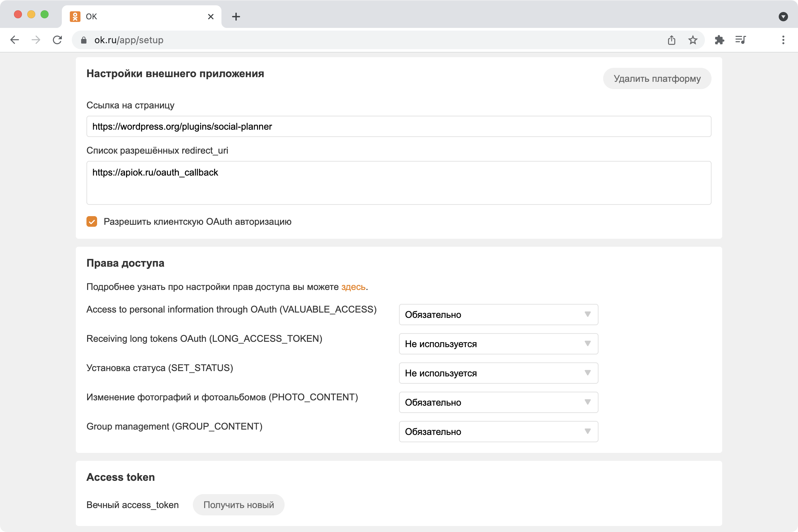Image resolution: width=798 pixels, height=532 pixels.
Task: Click the Установка статуса (SET_STATUS) label
Action: (160, 368)
